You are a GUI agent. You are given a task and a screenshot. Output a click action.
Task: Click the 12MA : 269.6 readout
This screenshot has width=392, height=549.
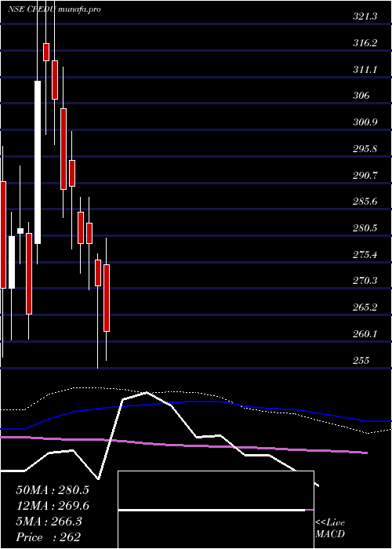click(53, 506)
